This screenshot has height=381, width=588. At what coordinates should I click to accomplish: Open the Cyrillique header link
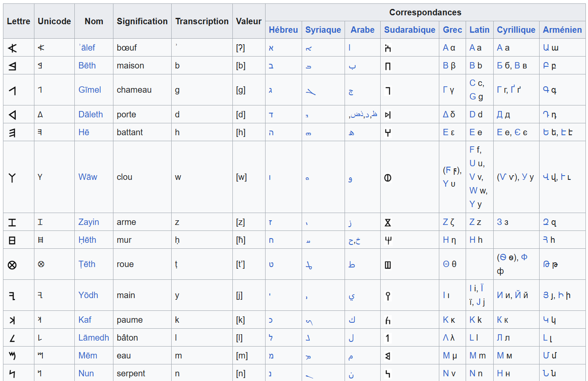(x=516, y=30)
